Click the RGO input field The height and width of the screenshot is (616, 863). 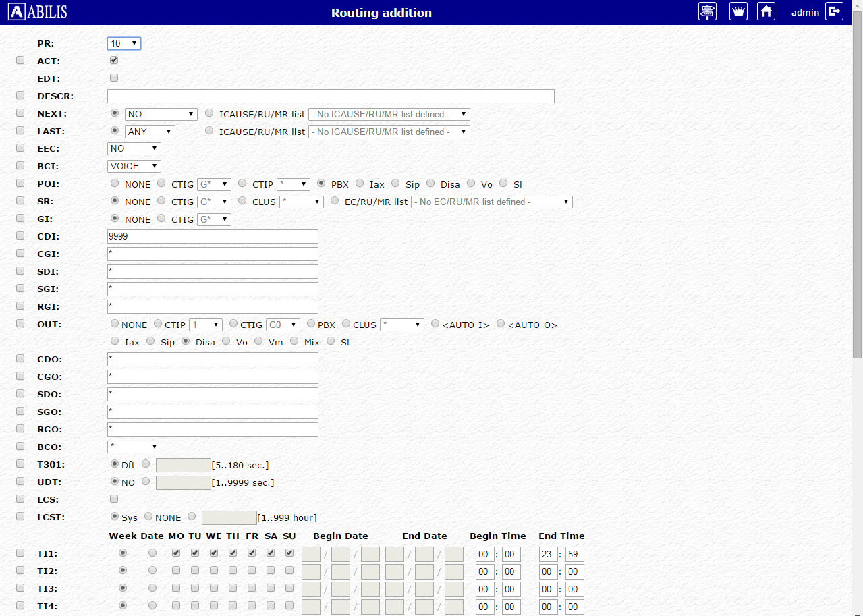213,429
